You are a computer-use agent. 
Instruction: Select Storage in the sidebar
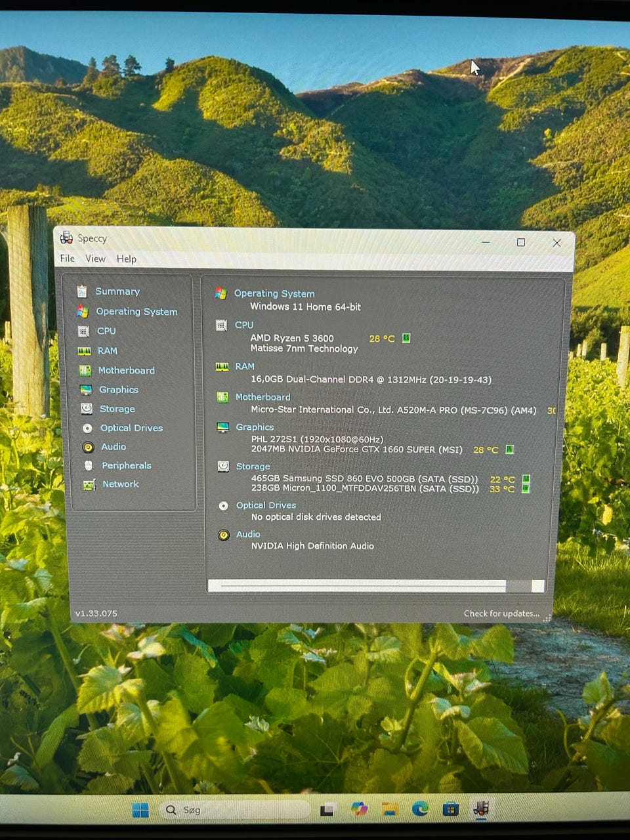pyautogui.click(x=117, y=409)
